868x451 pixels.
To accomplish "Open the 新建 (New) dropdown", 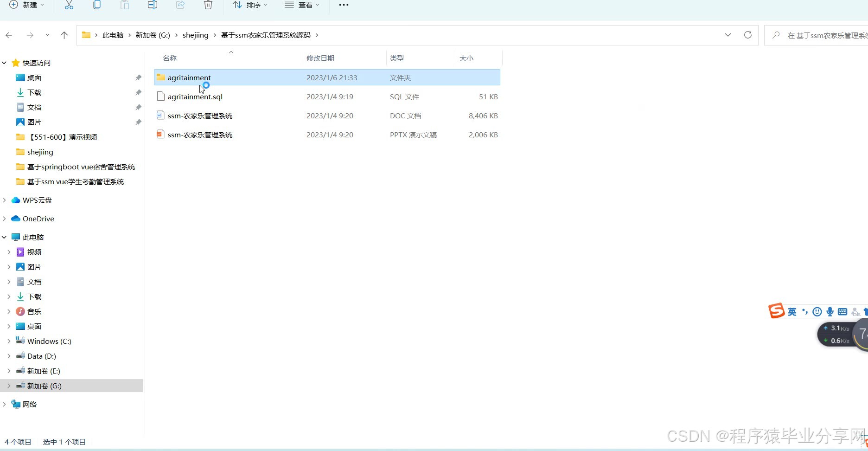I will point(27,5).
